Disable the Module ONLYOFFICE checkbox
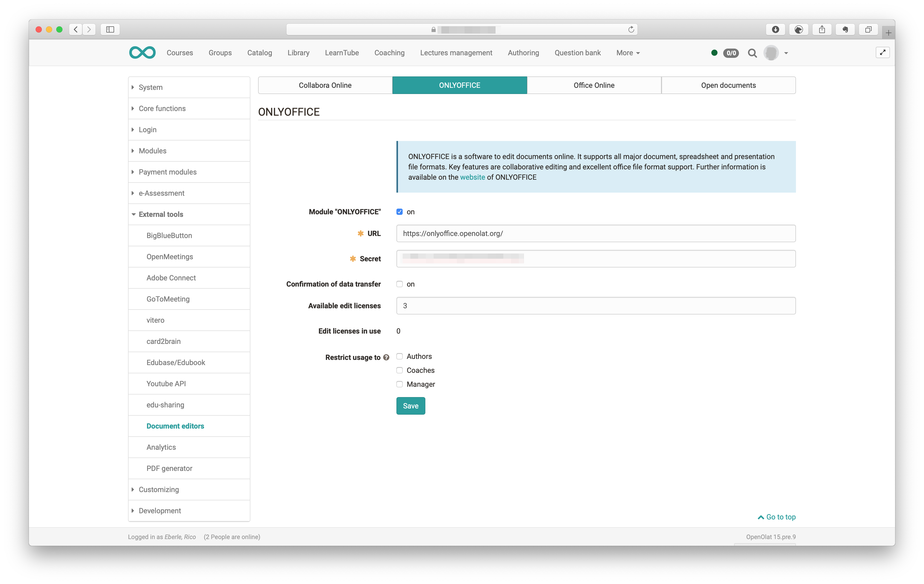Screen dimensions: 924x584 tap(400, 211)
